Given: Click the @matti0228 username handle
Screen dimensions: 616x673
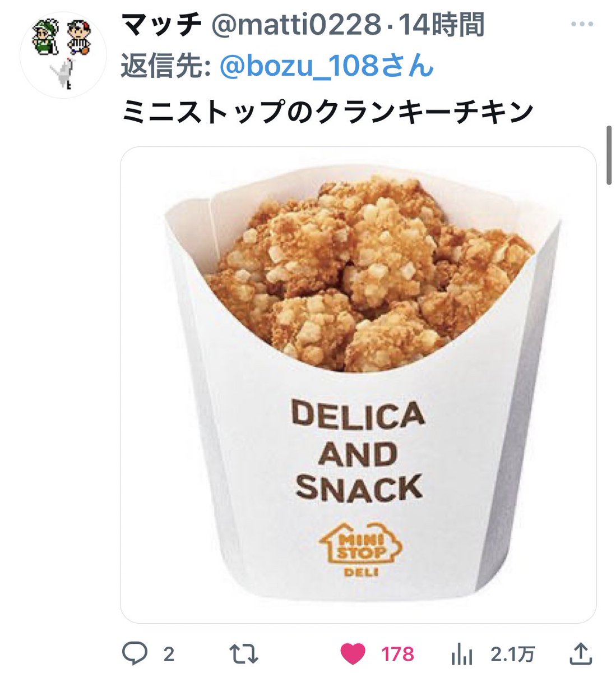Looking at the screenshot, I should 294,26.
